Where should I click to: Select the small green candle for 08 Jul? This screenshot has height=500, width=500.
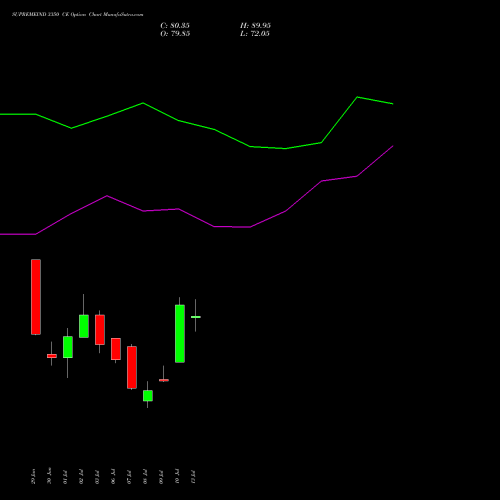click(x=148, y=395)
